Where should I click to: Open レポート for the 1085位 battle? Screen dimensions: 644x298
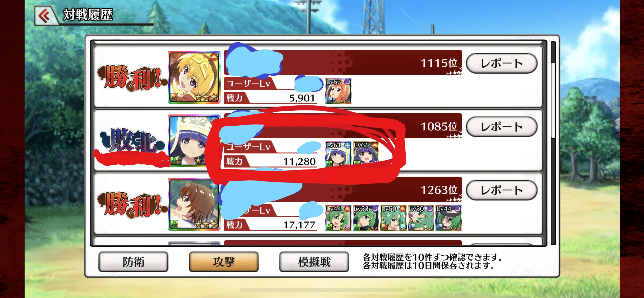click(x=501, y=127)
